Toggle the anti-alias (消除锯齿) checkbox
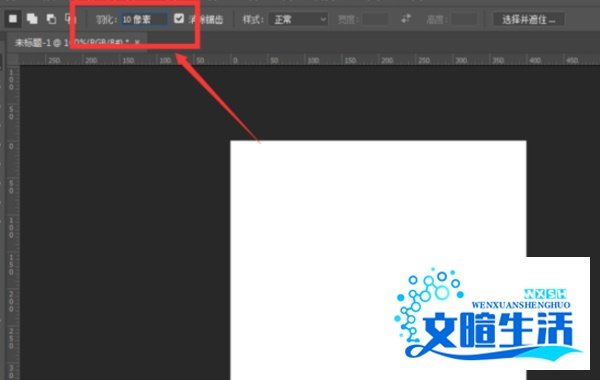This screenshot has width=600, height=380. [x=179, y=18]
